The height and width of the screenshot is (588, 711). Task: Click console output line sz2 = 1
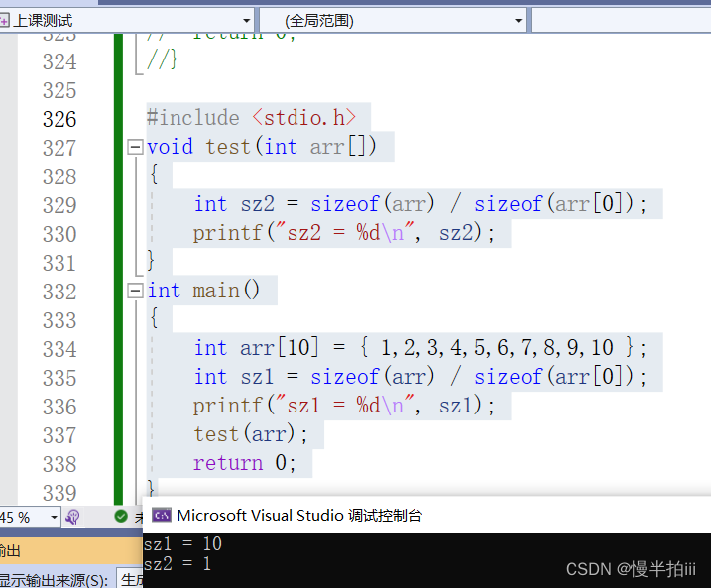[x=178, y=564]
